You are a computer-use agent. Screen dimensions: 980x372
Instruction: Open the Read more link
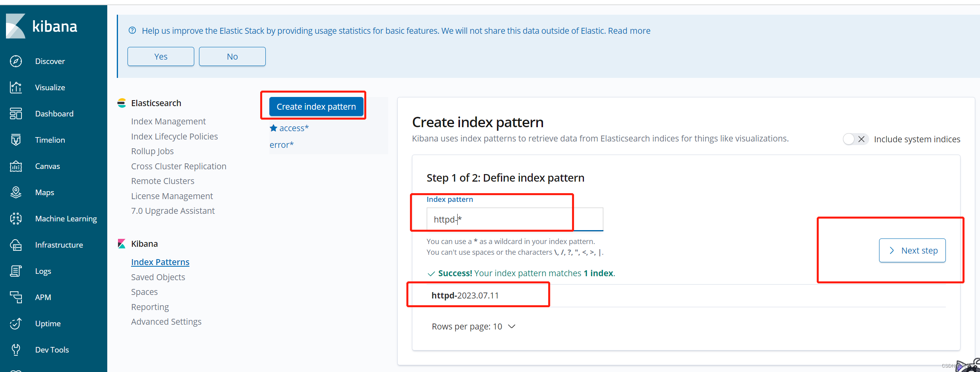click(x=629, y=31)
